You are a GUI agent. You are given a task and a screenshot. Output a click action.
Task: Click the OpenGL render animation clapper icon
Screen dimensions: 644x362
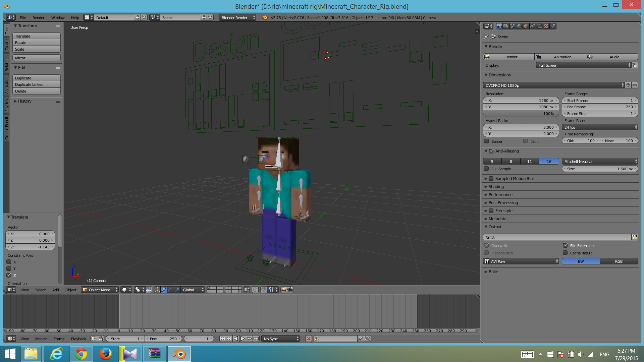[x=290, y=290]
